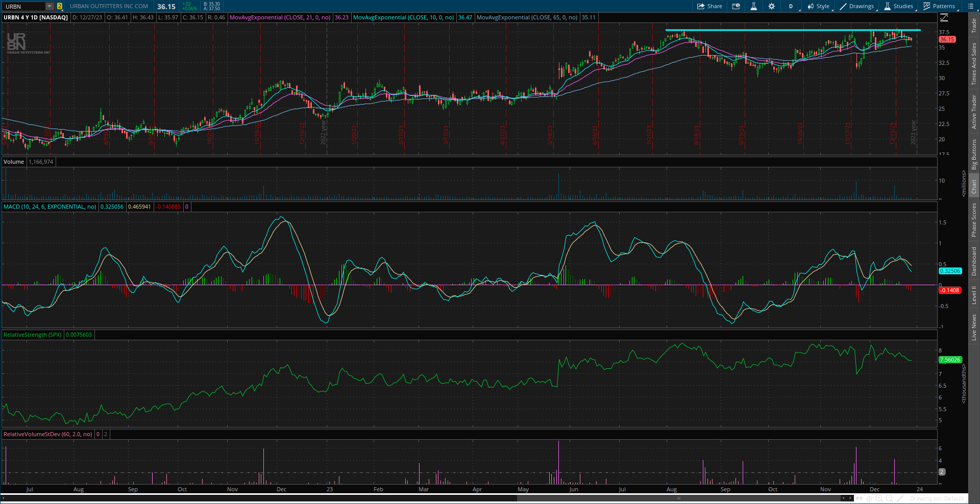
Task: Open the D timeframe aggregation dropdown
Action: [791, 6]
